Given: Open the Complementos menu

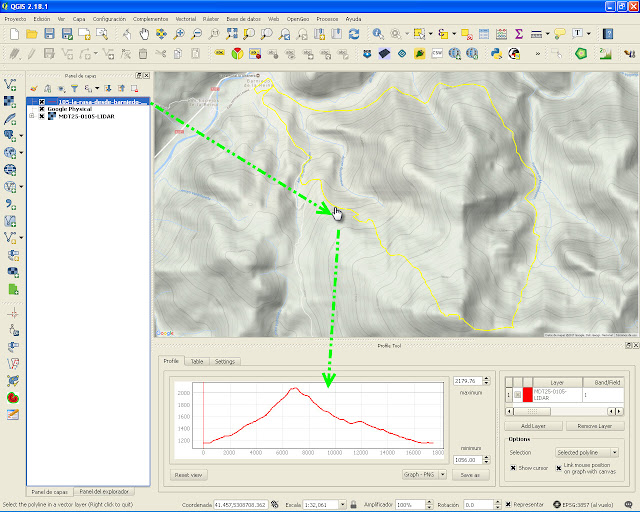Looking at the screenshot, I should (x=150, y=19).
